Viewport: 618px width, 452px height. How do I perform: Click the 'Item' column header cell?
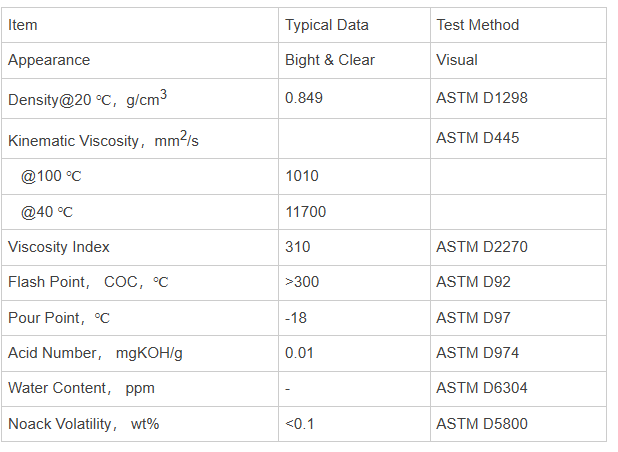pos(140,25)
